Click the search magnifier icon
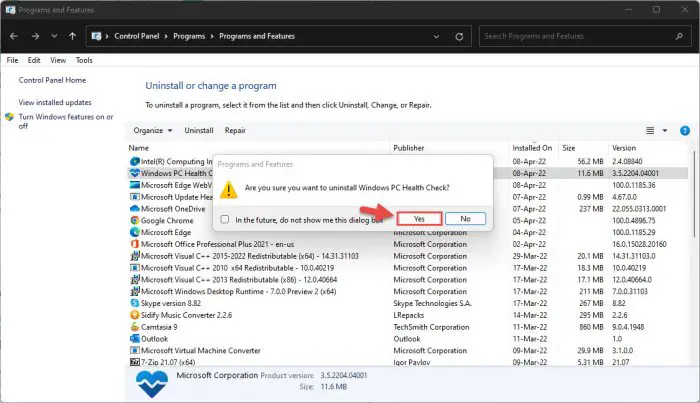The height and width of the screenshot is (403, 700). 679,36
